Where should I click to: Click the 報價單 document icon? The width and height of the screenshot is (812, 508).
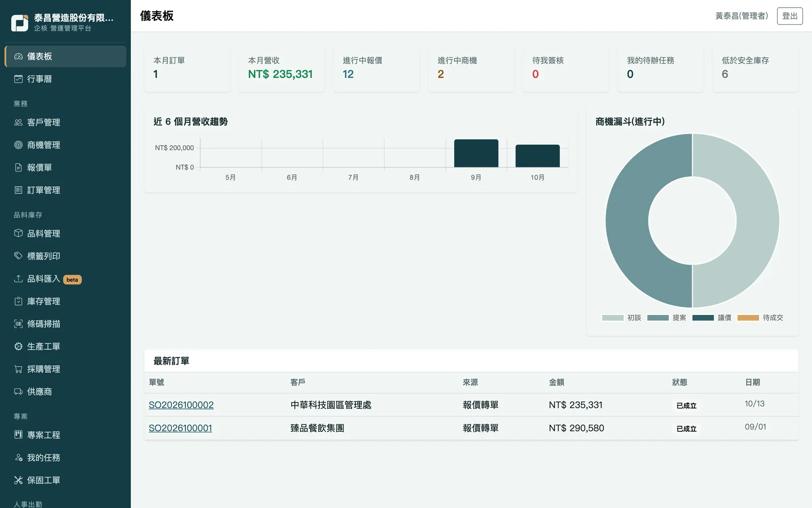tap(18, 168)
